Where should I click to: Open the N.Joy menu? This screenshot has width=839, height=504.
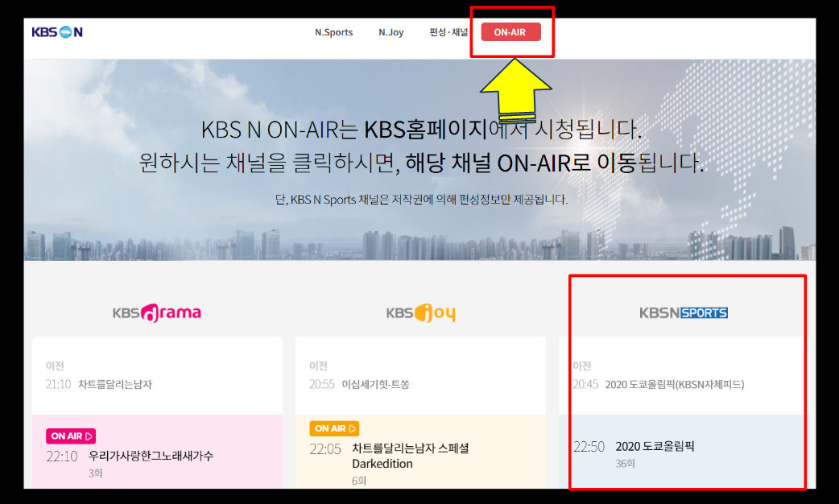pos(391,32)
